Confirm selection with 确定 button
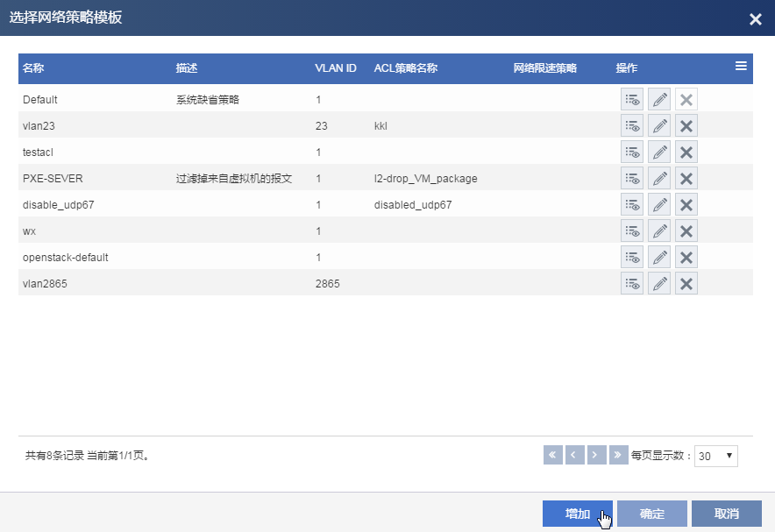Viewport: 775px width, 532px height. click(651, 514)
